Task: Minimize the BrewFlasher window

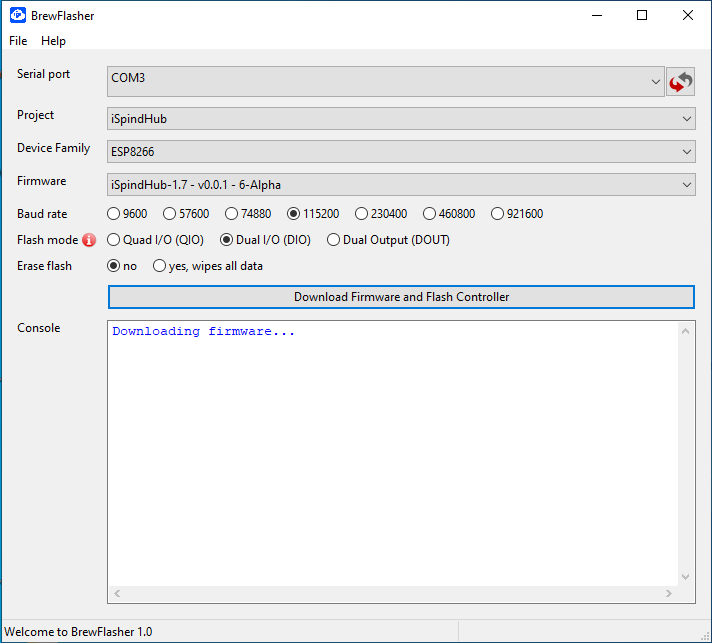Action: pyautogui.click(x=597, y=15)
